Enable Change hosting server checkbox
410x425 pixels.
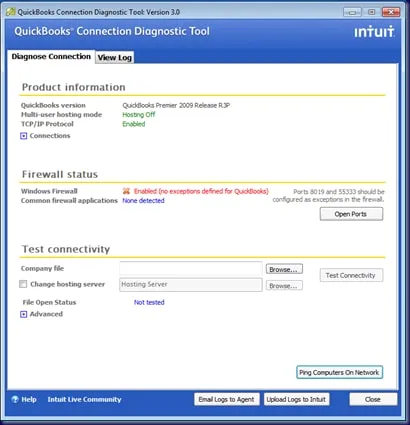click(x=23, y=284)
